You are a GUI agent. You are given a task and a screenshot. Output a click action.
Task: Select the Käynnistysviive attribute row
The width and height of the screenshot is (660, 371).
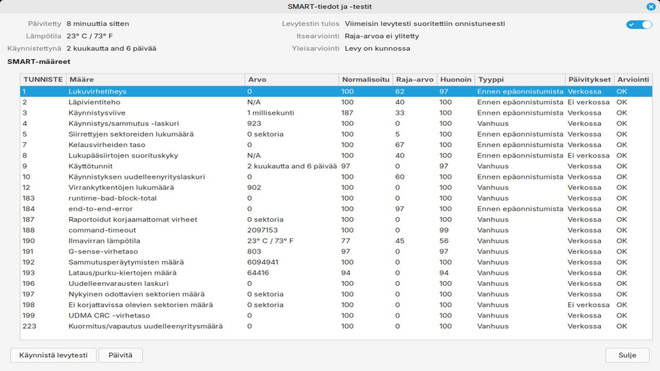(336, 113)
